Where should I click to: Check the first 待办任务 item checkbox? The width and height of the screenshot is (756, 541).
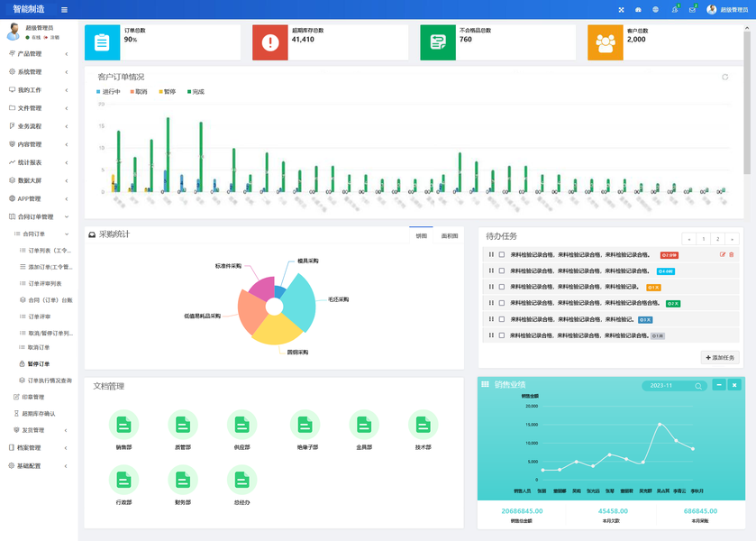click(502, 254)
